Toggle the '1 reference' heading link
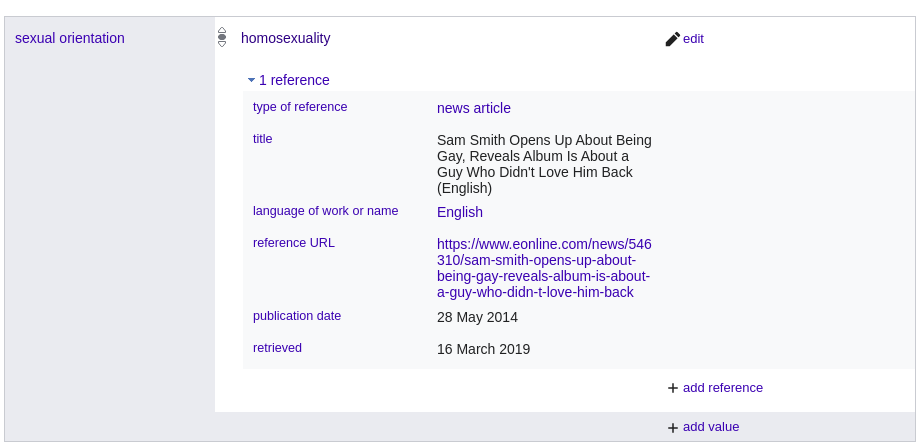Image resolution: width=922 pixels, height=446 pixels. pyautogui.click(x=294, y=80)
